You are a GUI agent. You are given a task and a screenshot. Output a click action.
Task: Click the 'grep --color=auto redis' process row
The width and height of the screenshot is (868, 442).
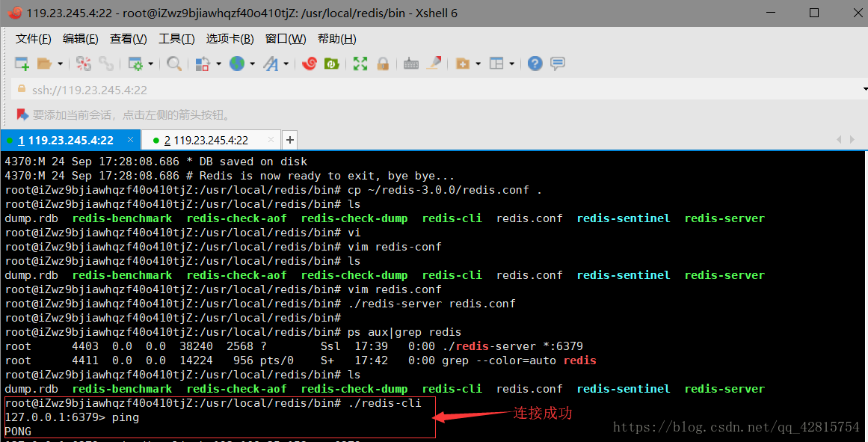click(301, 360)
